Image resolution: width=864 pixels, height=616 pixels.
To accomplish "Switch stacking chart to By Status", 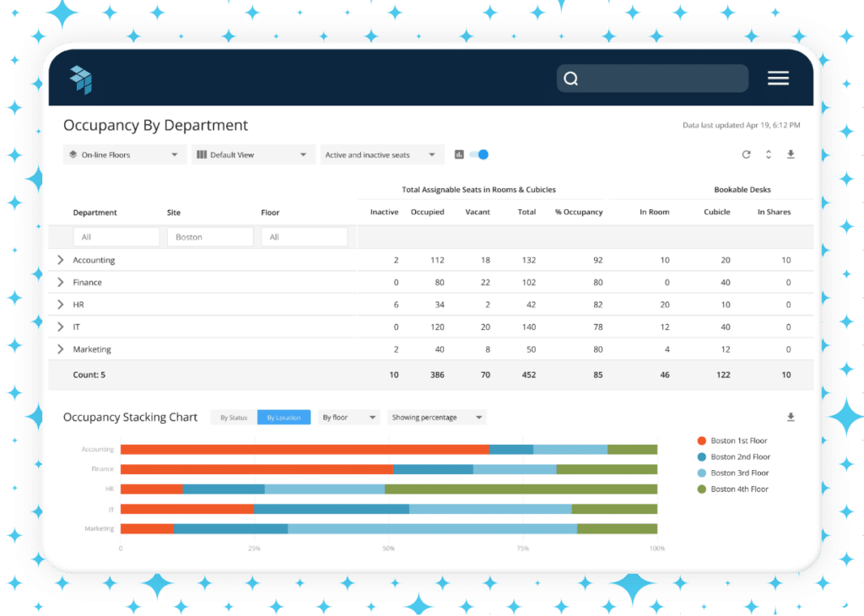I will pyautogui.click(x=233, y=417).
